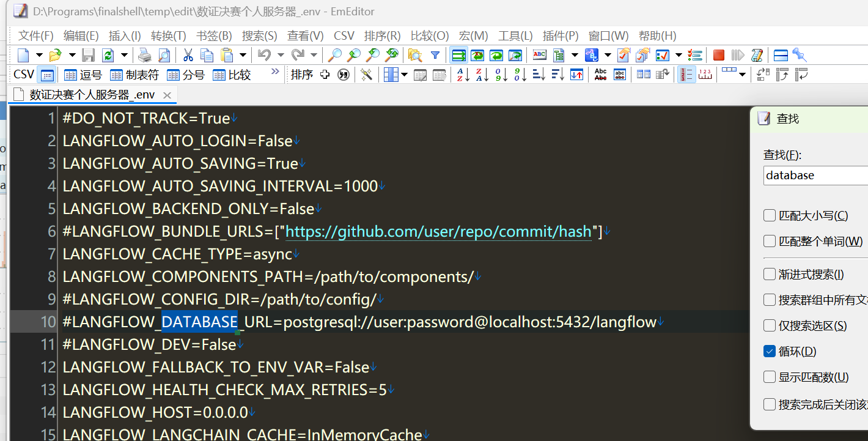Check 仅搜索选区(S) option
Screen dimensions: 868x441
pos(770,325)
